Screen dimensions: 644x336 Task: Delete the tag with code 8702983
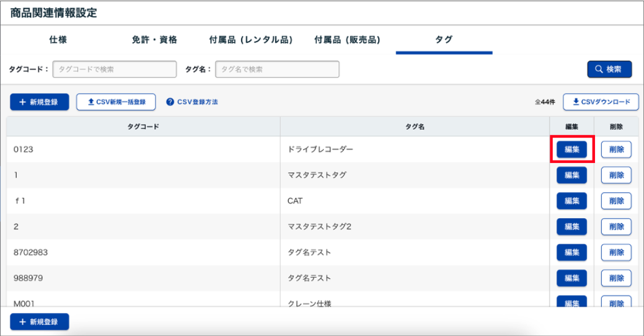point(616,252)
